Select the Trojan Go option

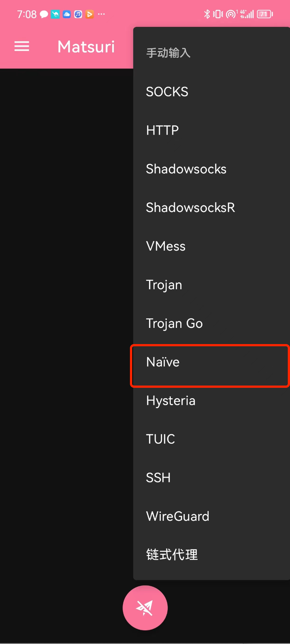pos(174,323)
